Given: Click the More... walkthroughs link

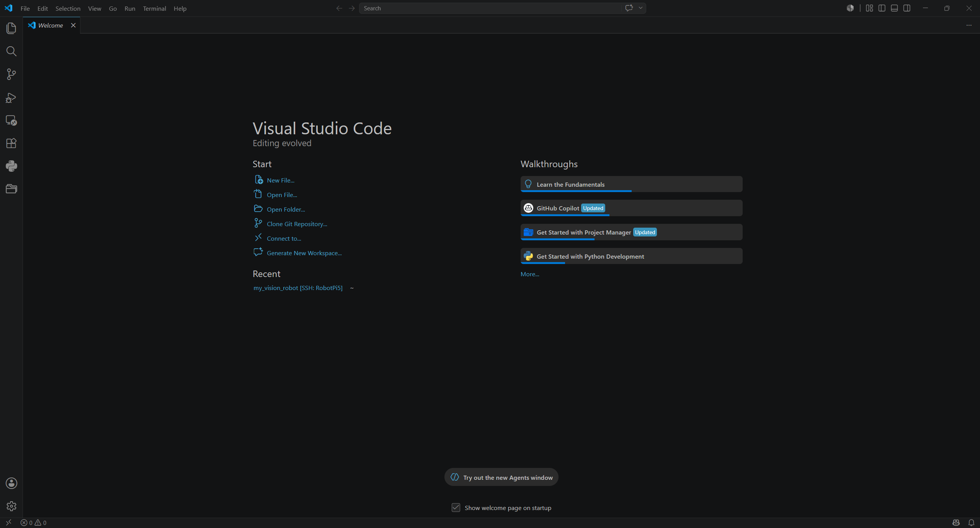Looking at the screenshot, I should pos(530,274).
